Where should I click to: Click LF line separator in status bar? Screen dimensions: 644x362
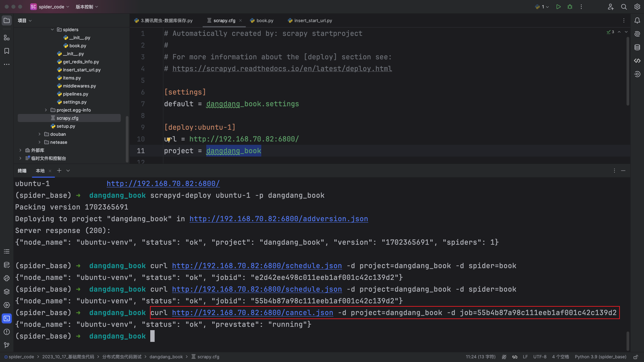[x=525, y=357]
